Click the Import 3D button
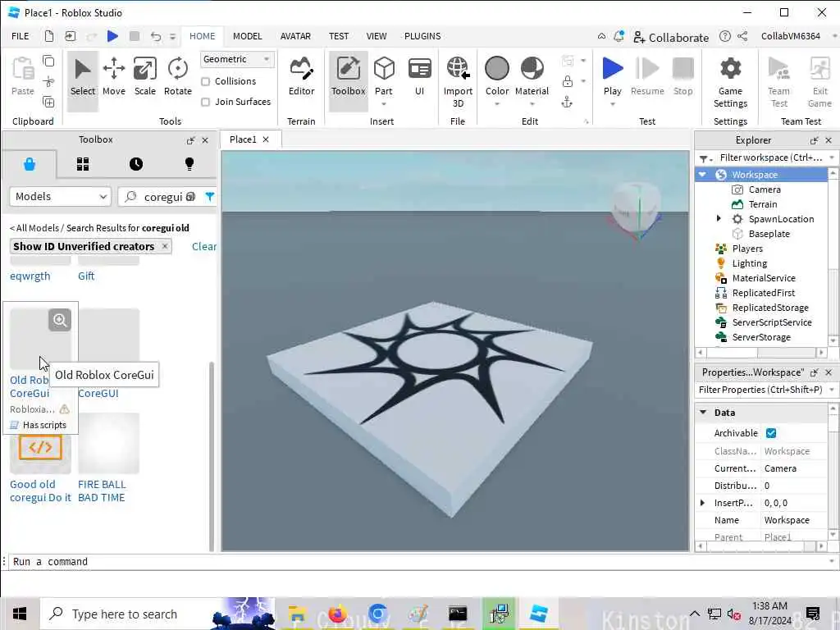840x630 pixels. pyautogui.click(x=458, y=82)
